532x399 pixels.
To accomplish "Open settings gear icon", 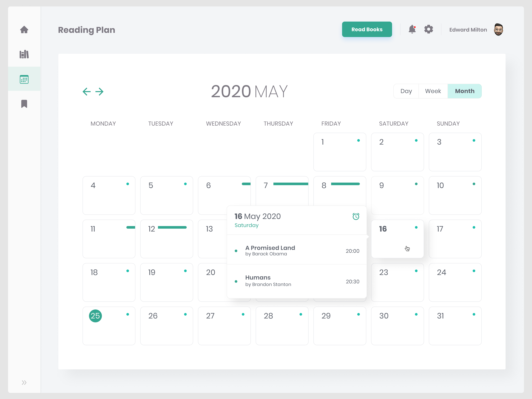I will point(429,29).
